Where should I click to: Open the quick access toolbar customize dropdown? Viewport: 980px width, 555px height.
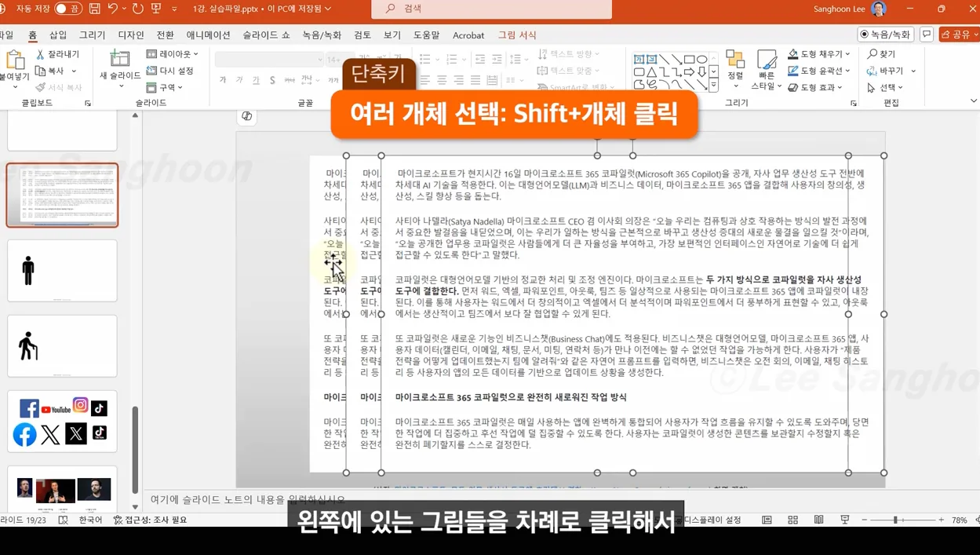coord(174,9)
